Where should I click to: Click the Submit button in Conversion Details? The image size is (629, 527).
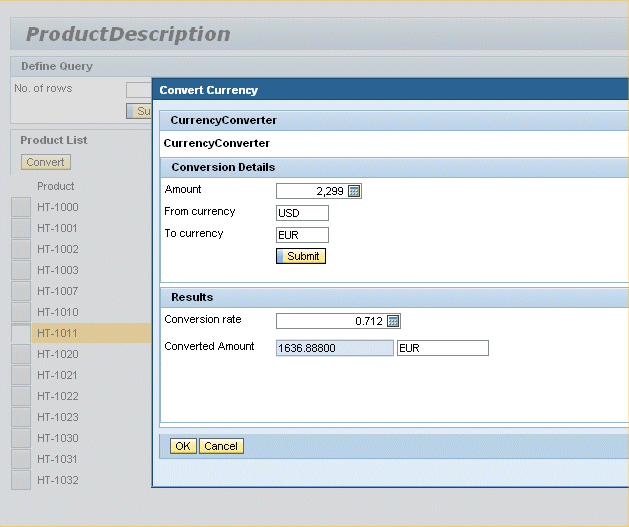tap(301, 256)
